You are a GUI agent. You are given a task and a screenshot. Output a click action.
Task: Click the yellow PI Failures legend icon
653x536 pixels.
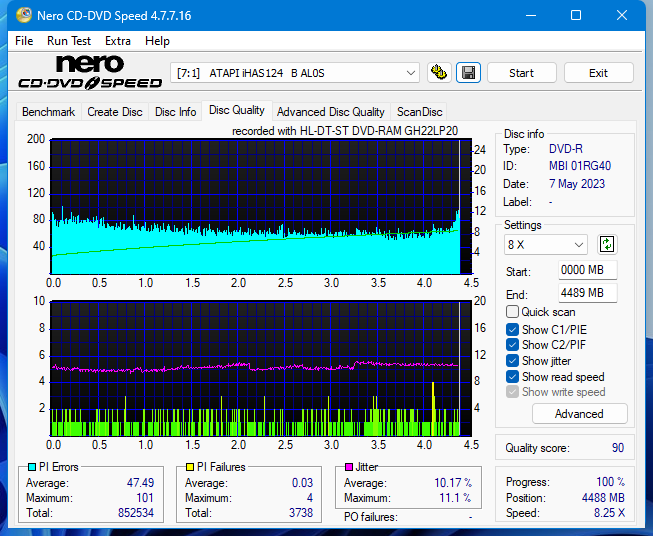pyautogui.click(x=191, y=467)
